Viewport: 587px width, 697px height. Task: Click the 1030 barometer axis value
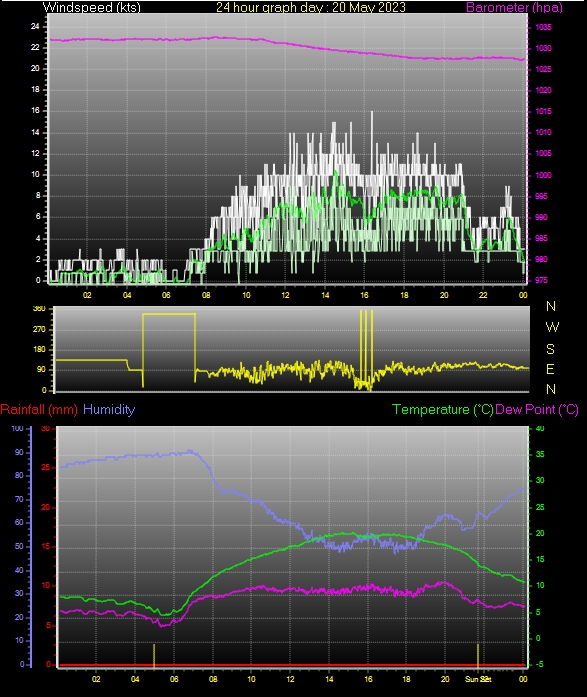543,48
